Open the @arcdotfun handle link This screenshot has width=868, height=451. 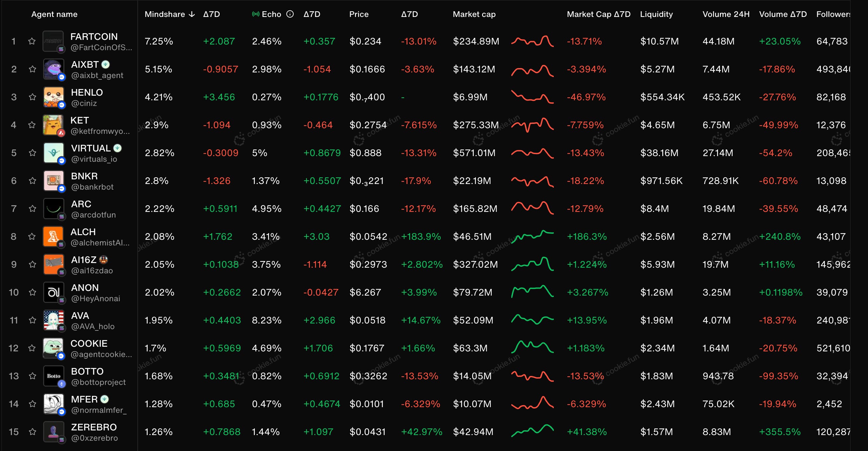coord(93,215)
